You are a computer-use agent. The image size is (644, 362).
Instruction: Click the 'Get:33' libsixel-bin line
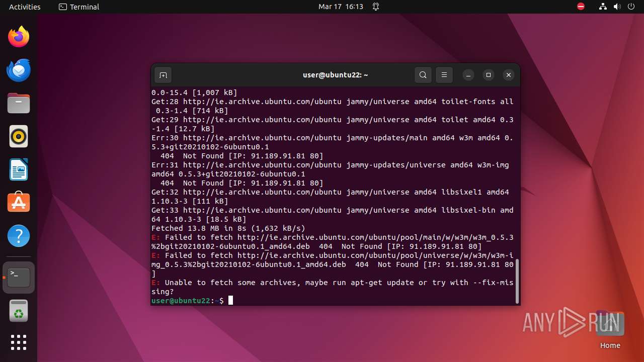point(333,215)
